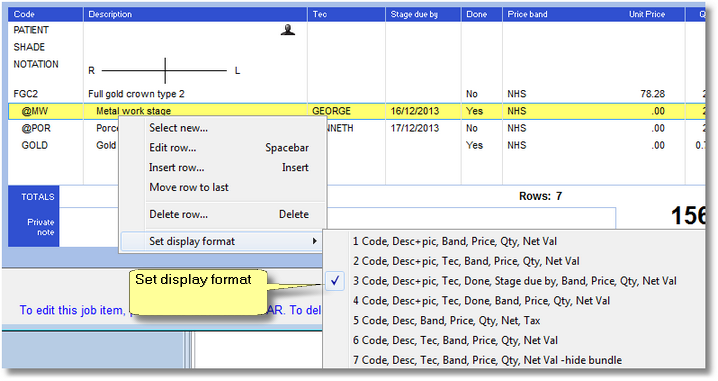718x381 pixels.
Task: Select the highlighted @MW row code
Action: point(34,111)
